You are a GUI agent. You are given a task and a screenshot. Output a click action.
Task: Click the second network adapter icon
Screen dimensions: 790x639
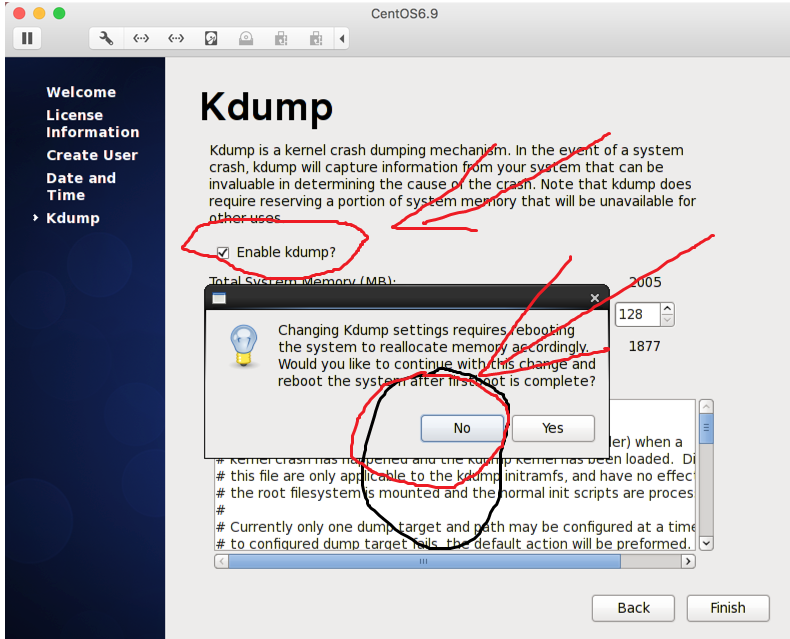click(176, 38)
